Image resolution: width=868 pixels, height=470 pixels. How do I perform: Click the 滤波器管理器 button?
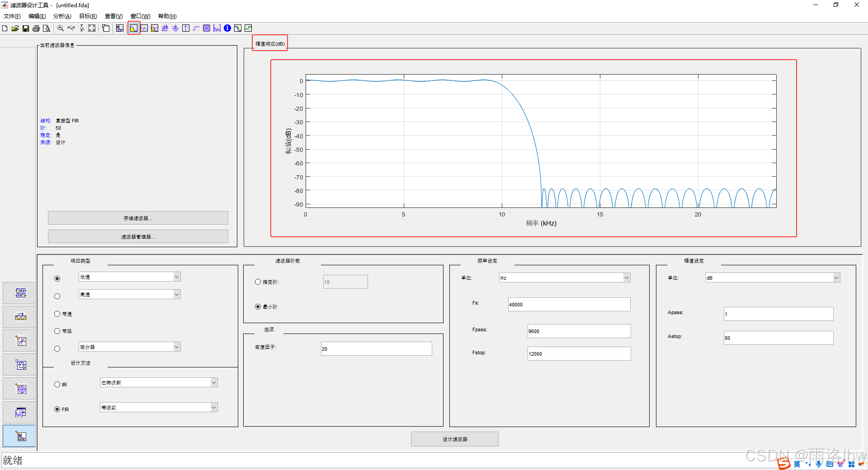138,237
